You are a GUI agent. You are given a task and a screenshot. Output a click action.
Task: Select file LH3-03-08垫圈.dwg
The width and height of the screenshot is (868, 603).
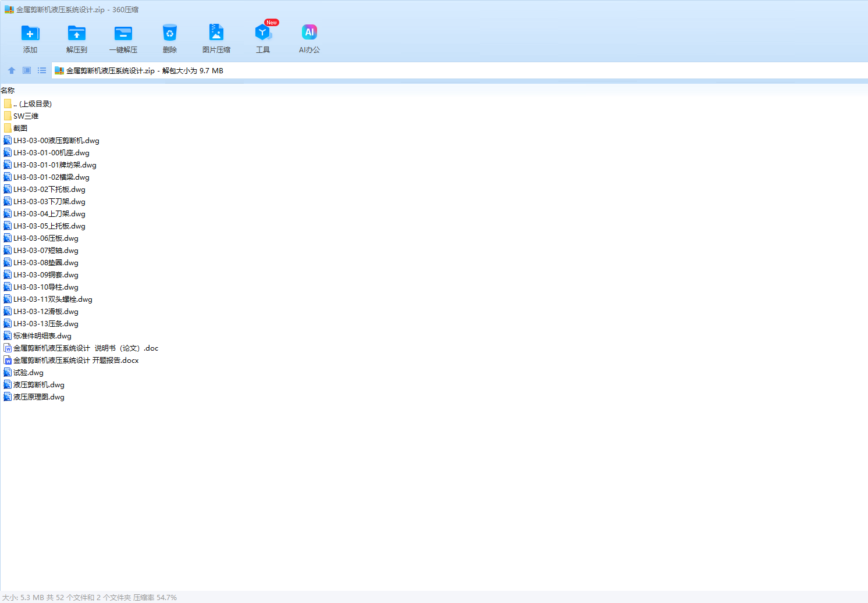(x=46, y=263)
